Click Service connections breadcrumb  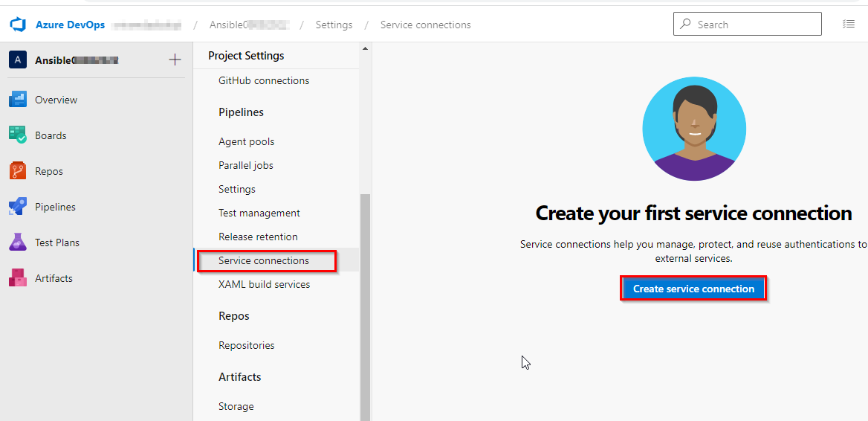pyautogui.click(x=426, y=25)
